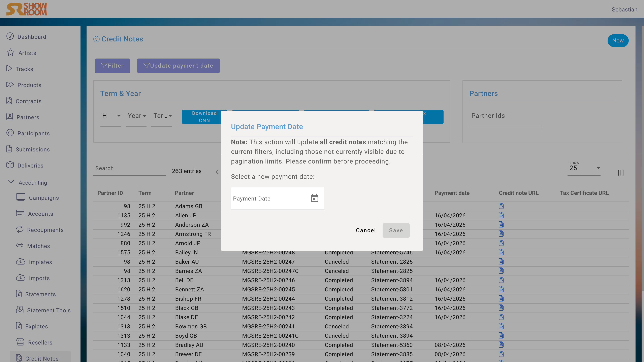Viewport: 644px width, 362px height.
Task: Click the Search field
Action: tap(129, 168)
